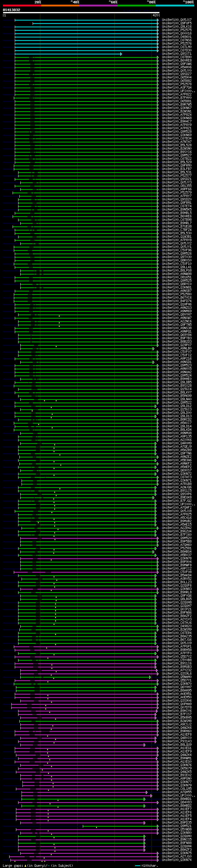This screenshot has width=197, height=868.
Task: Select label UniRef100_Q05JY0
Action: click(176, 71)
